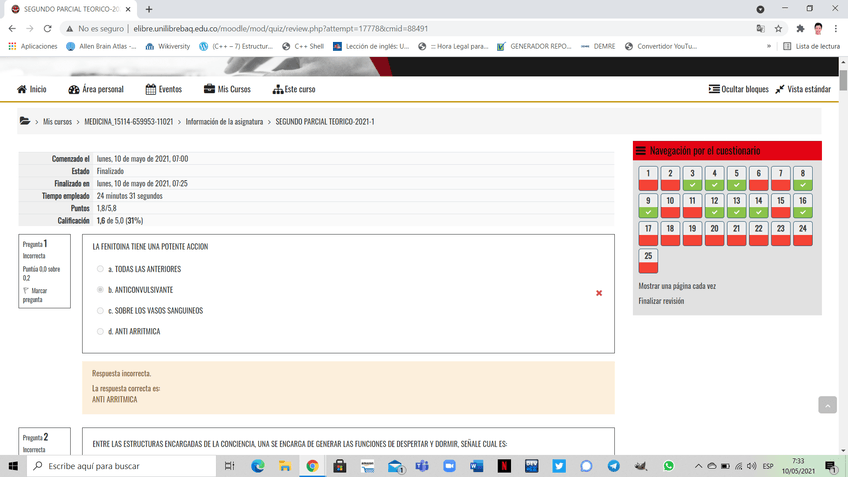Show hidden system tray icons chevron
Image resolution: width=848 pixels, height=477 pixels.
click(698, 466)
